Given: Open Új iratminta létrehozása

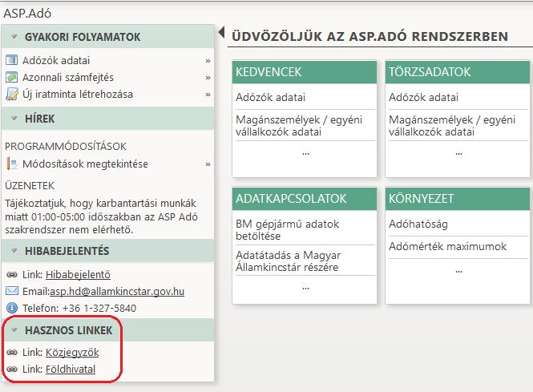Looking at the screenshot, I should 78,94.
